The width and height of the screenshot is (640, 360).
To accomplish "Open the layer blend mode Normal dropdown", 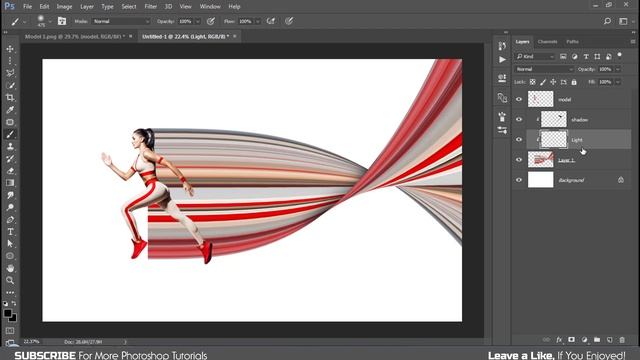I will pyautogui.click(x=544, y=69).
